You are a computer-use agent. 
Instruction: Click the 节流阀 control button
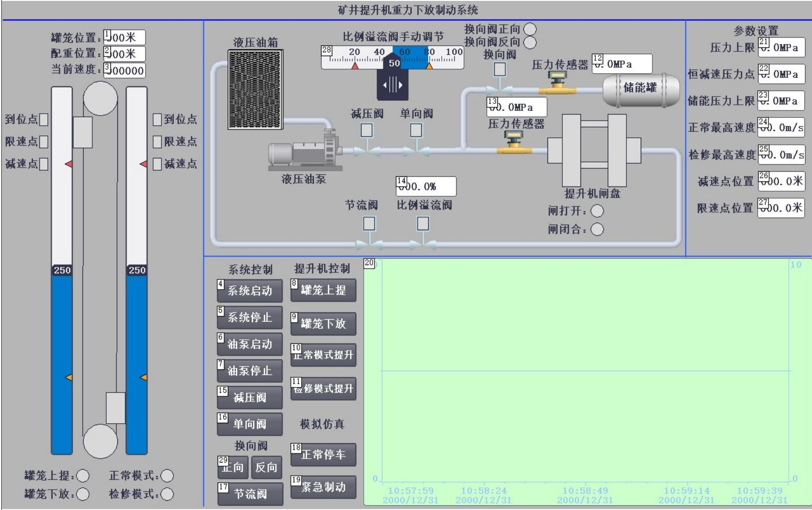click(251, 494)
